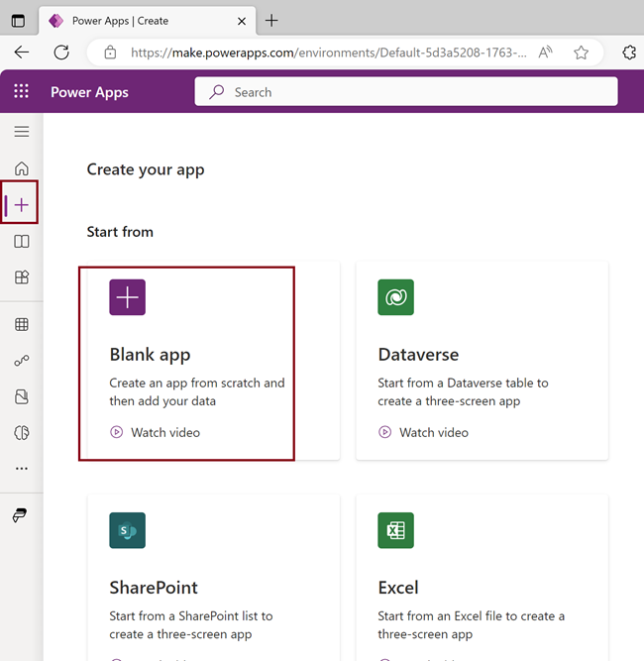Viewport: 644px width, 661px height.
Task: Click the search magnifier icon
Action: [217, 91]
